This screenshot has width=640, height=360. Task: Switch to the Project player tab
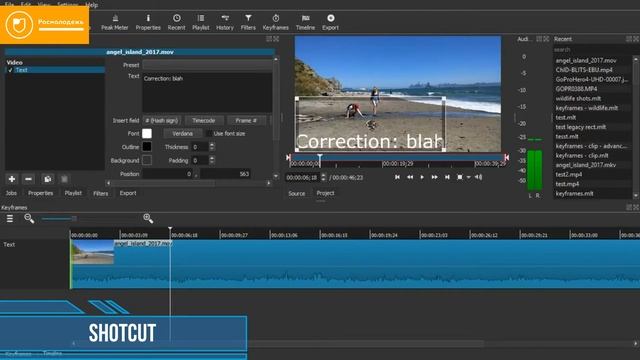[x=325, y=193]
